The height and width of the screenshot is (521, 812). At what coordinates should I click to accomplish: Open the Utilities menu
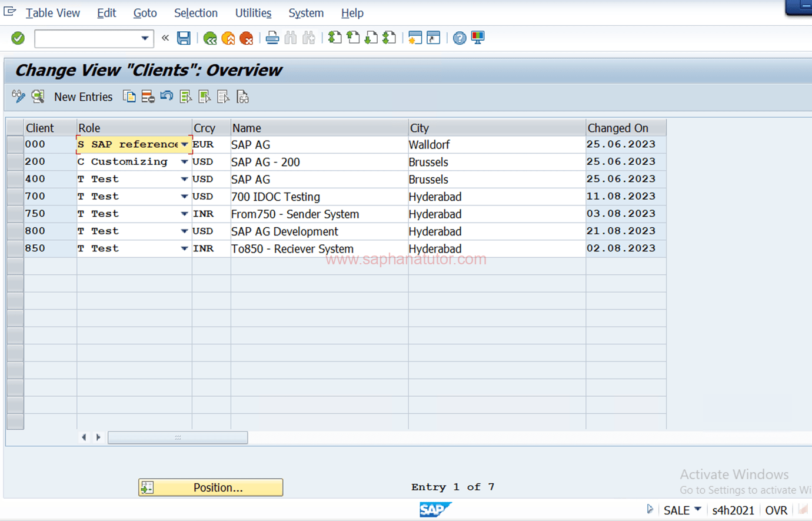point(253,13)
